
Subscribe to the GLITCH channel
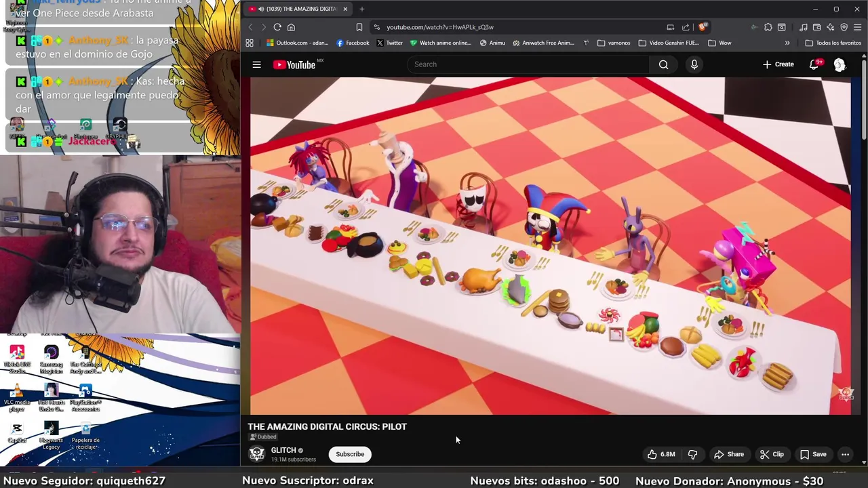tap(350, 454)
